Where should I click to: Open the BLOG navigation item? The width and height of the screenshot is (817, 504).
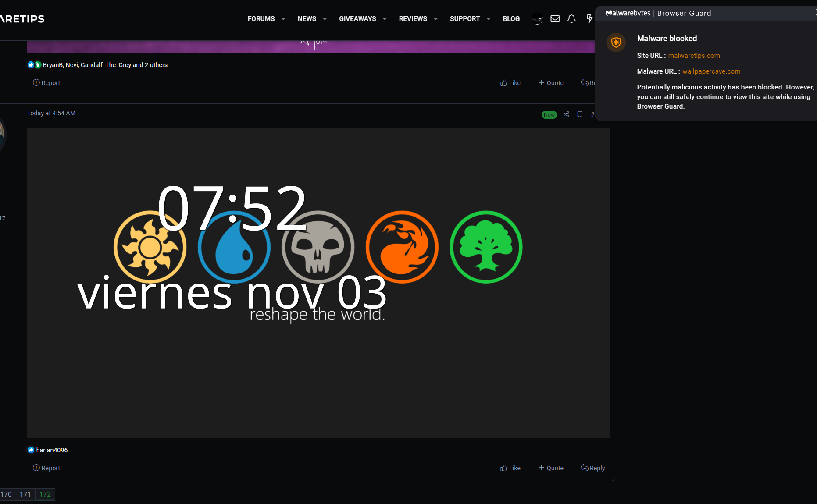pyautogui.click(x=511, y=19)
